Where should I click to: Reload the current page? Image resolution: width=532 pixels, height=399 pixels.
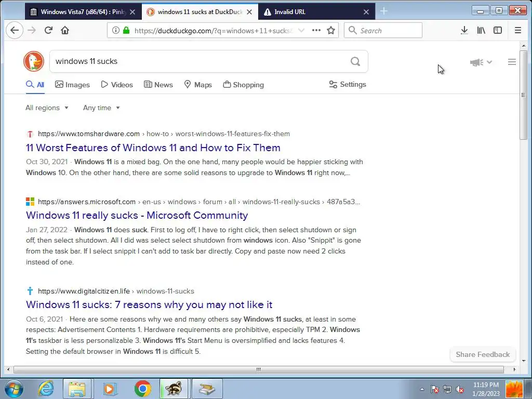tap(48, 30)
